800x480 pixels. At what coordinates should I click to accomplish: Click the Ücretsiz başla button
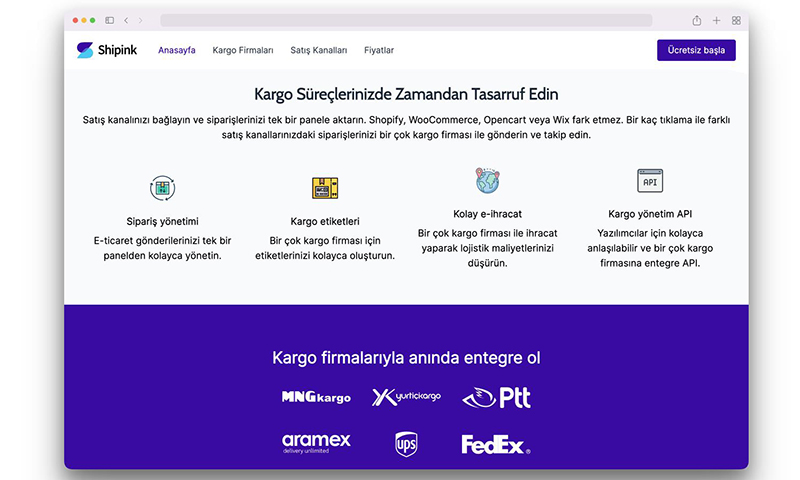click(x=696, y=50)
